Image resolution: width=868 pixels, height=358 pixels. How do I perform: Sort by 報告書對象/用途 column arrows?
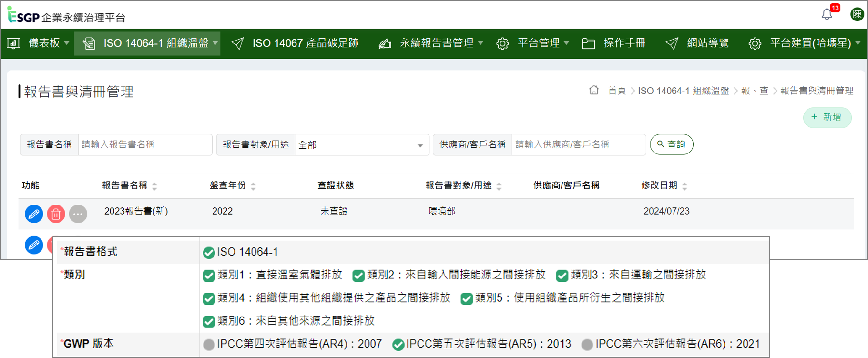[499, 186]
